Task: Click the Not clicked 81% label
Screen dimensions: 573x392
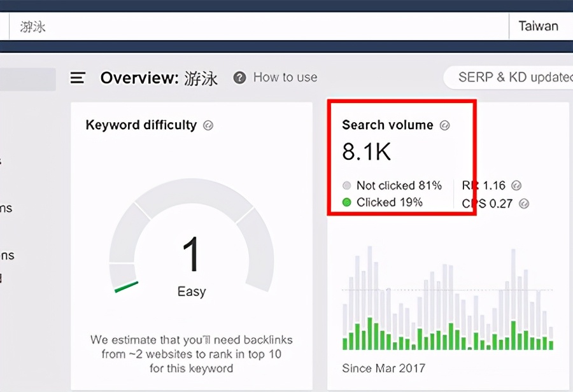Action: [x=399, y=185]
